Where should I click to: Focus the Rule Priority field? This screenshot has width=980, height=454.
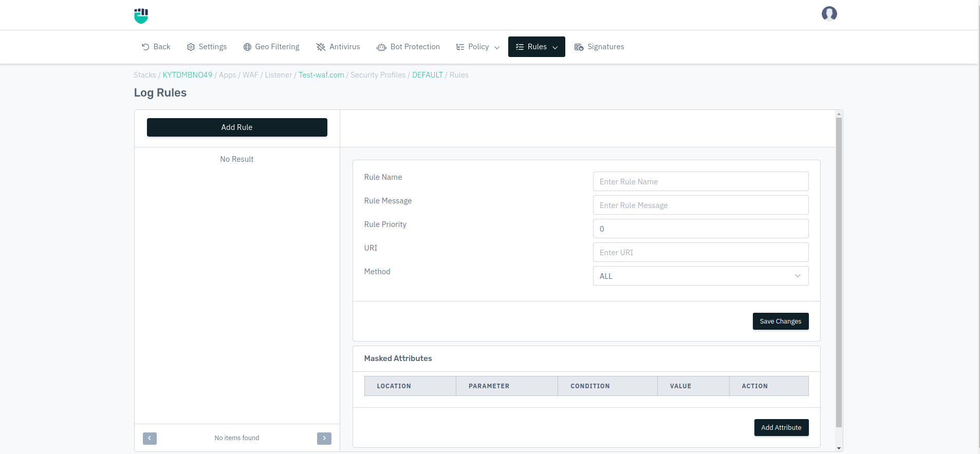point(700,229)
